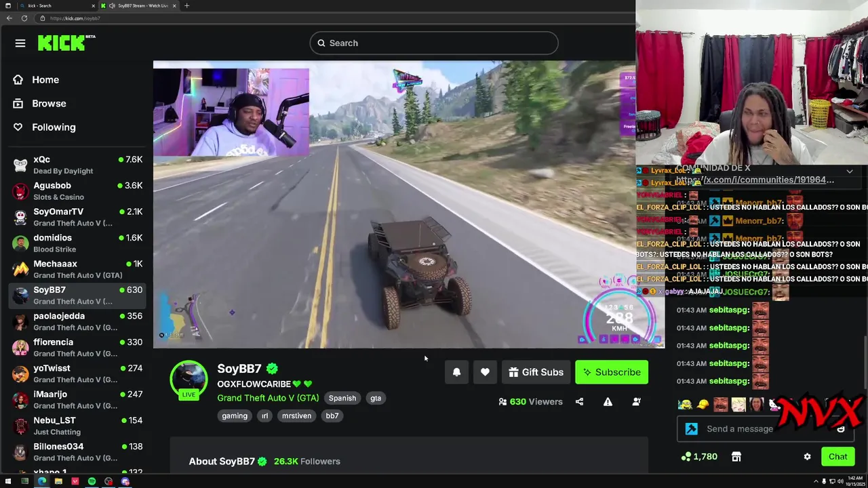The height and width of the screenshot is (488, 868).
Task: Click the 1,780 channel points counter
Action: pyautogui.click(x=700, y=457)
